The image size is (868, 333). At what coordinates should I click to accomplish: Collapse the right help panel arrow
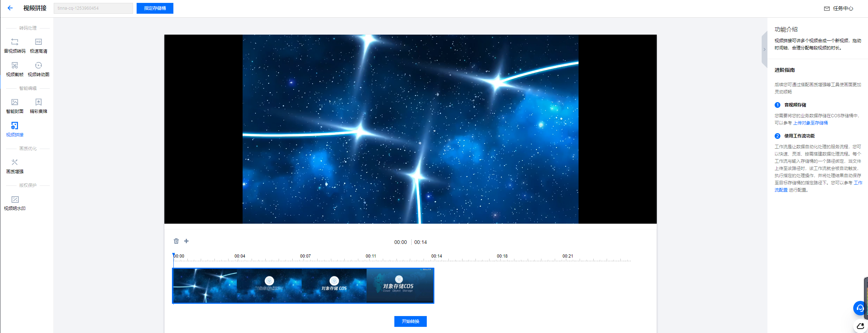764,49
